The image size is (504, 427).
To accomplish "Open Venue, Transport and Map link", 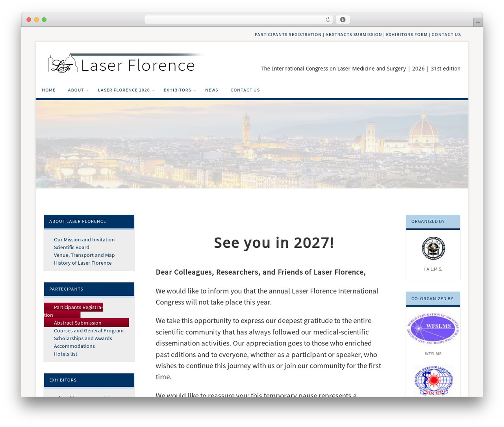I will tap(84, 255).
